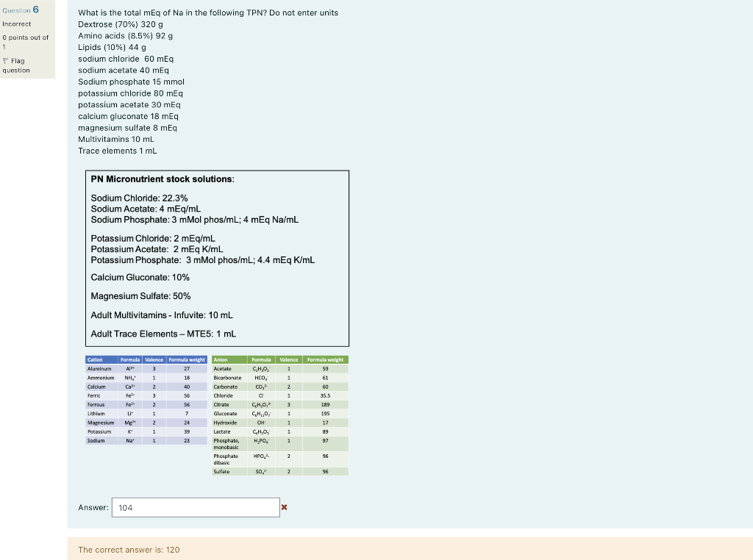Flag this question using the Flag question link

pos(16,65)
